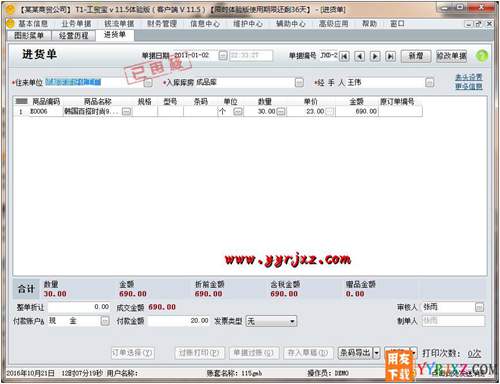
Task: Open lookup button for 往来单位
Action: (x=148, y=82)
